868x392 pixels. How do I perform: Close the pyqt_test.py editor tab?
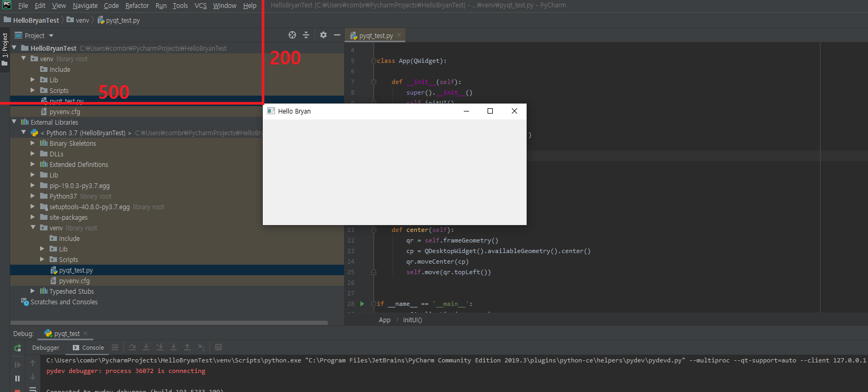[399, 35]
